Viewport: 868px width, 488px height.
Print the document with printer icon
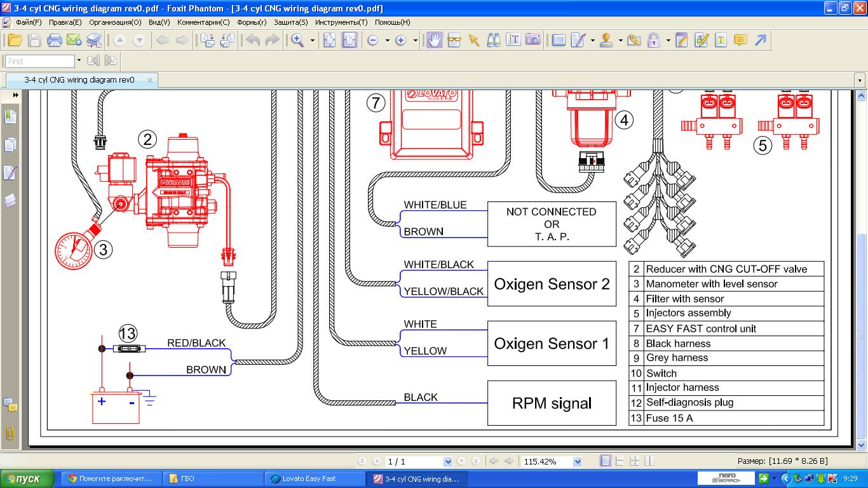(x=55, y=40)
